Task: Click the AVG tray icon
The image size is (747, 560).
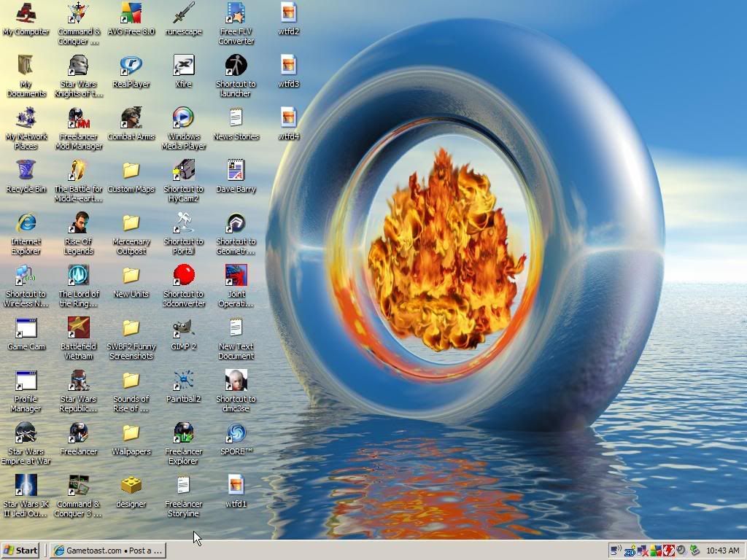Action: (x=657, y=551)
